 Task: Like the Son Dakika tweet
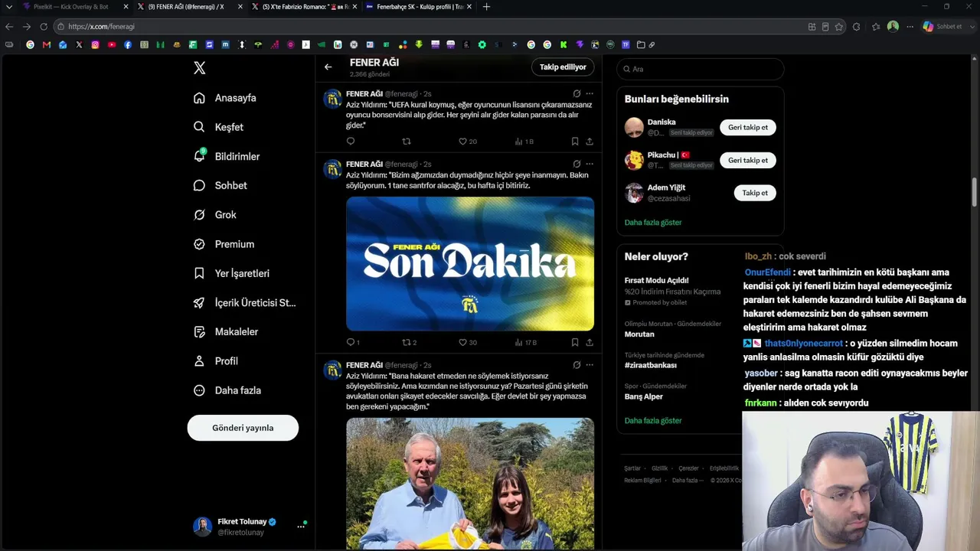click(x=467, y=342)
